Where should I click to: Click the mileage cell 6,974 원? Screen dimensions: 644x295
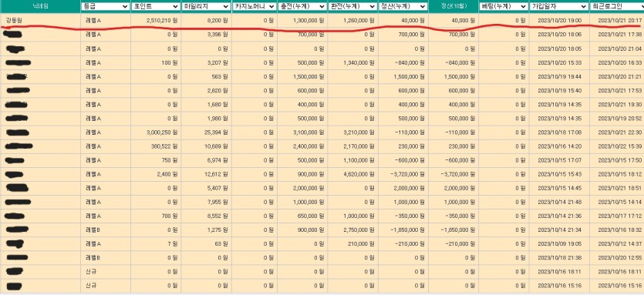click(217, 160)
